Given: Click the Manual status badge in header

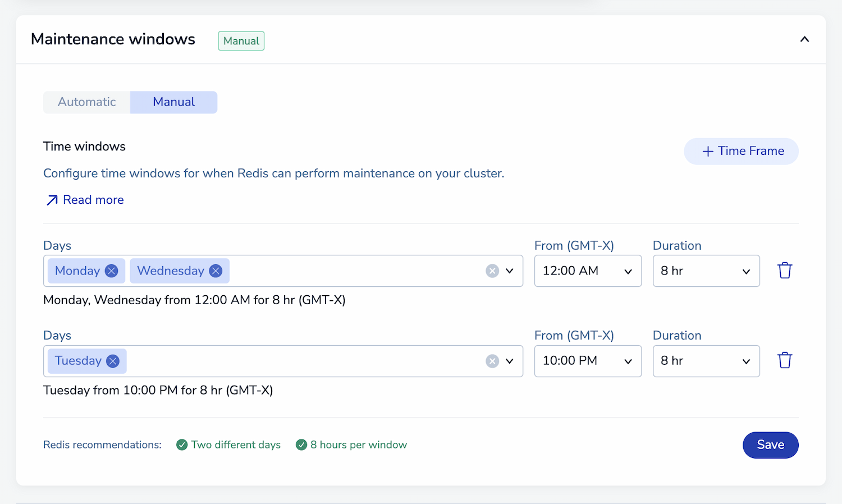Looking at the screenshot, I should coord(241,41).
